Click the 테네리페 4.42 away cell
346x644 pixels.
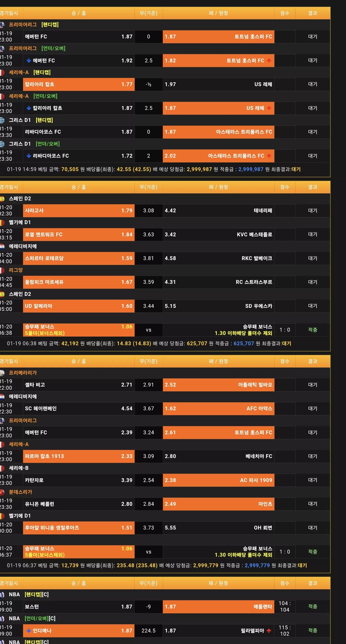[218, 210]
